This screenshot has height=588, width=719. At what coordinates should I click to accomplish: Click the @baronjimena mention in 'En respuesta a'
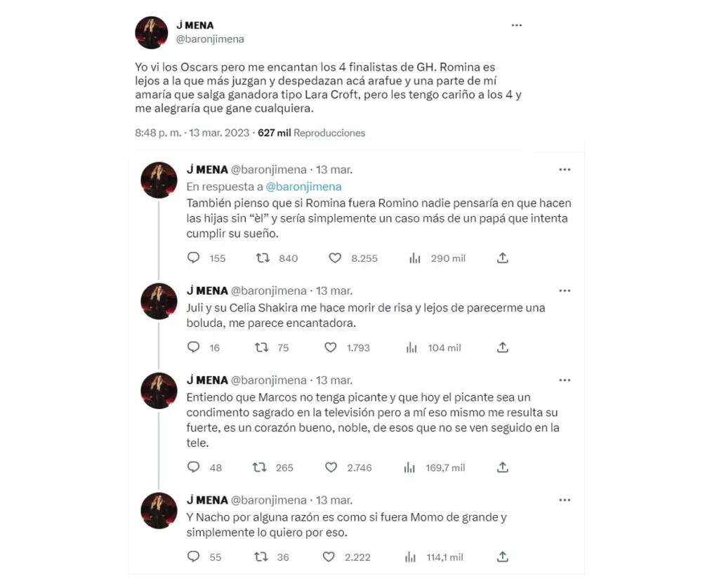304,187
